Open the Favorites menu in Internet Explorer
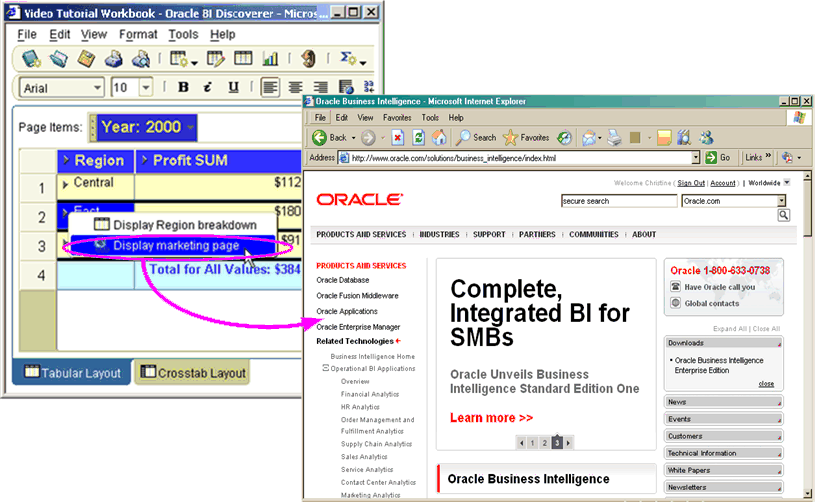Viewport: 815px width, 502px height. [x=397, y=118]
